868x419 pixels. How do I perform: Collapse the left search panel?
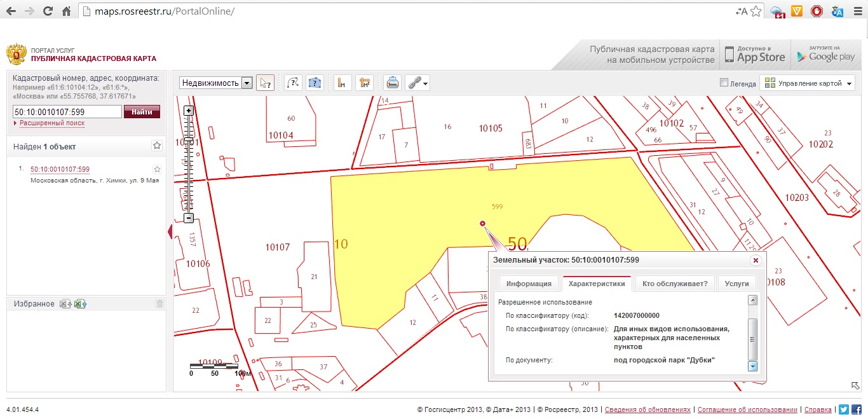(170, 232)
